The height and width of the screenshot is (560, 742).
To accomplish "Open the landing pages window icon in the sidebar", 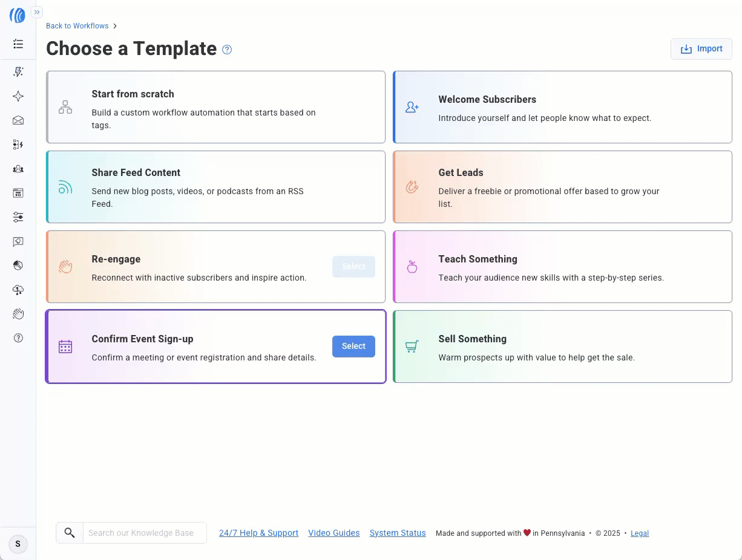I will pyautogui.click(x=18, y=194).
